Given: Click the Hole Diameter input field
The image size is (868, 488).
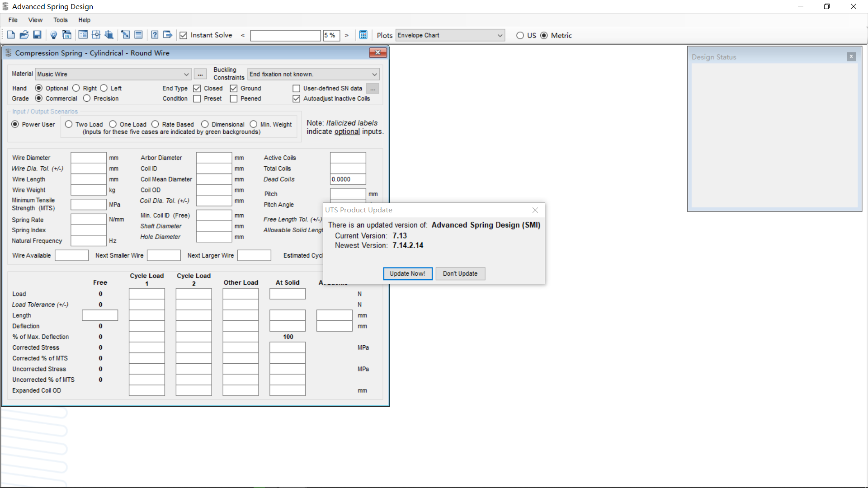Looking at the screenshot, I should (x=214, y=237).
